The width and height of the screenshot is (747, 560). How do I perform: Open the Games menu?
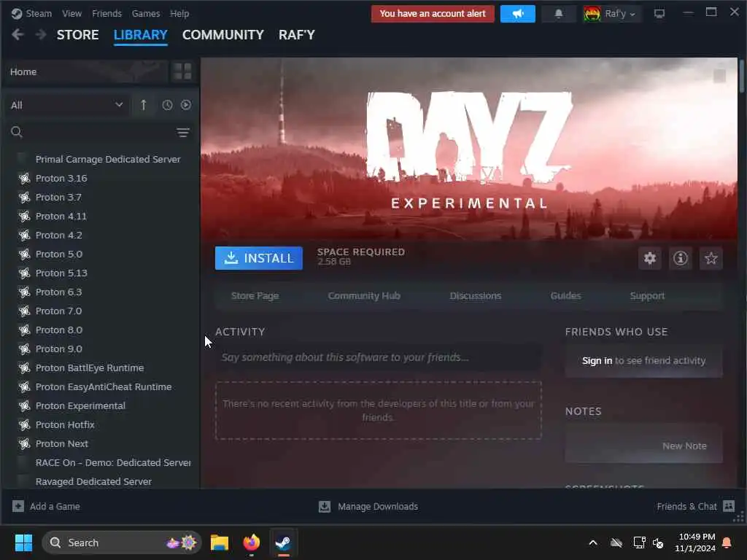tap(146, 13)
